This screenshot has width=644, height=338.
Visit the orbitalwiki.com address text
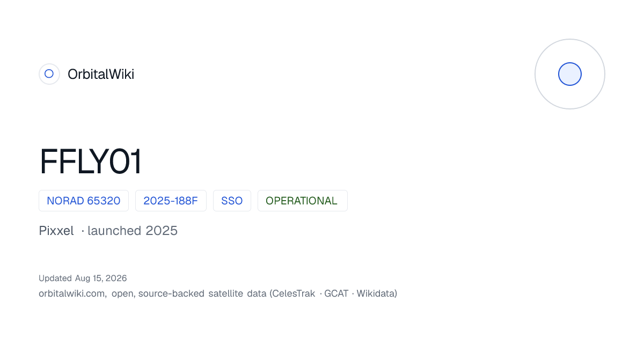72,293
